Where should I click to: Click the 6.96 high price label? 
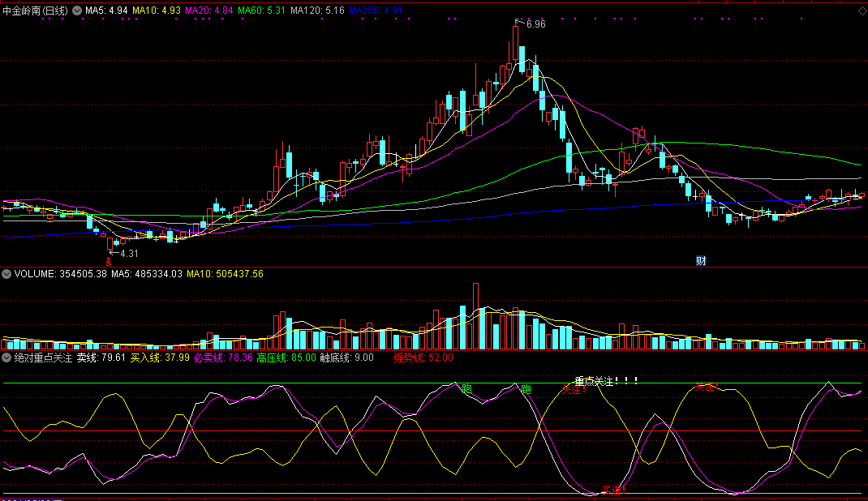tap(535, 24)
